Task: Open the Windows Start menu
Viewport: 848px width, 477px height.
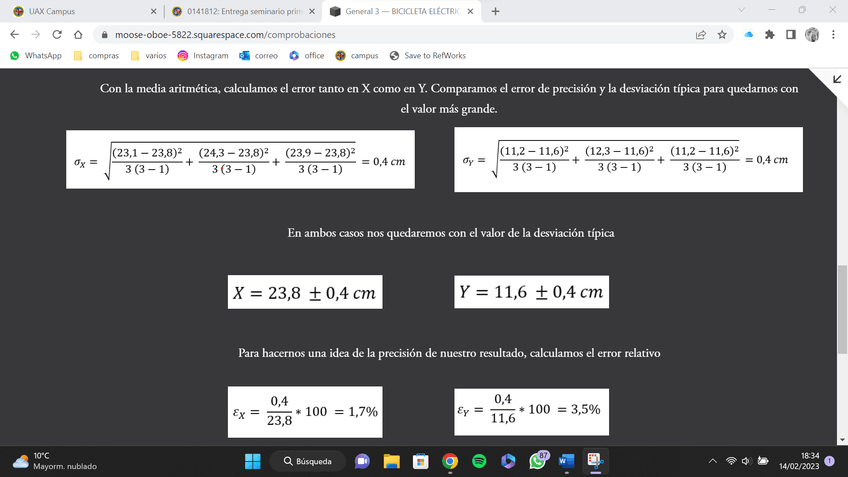Action: (x=253, y=461)
